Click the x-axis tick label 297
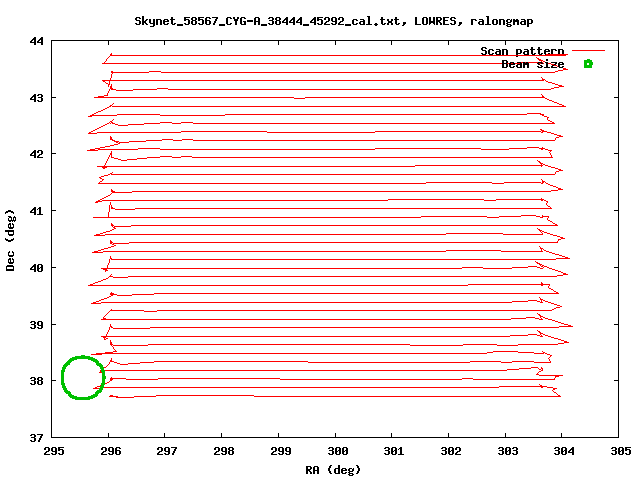Screen dimensions: 640x480 (x=167, y=451)
